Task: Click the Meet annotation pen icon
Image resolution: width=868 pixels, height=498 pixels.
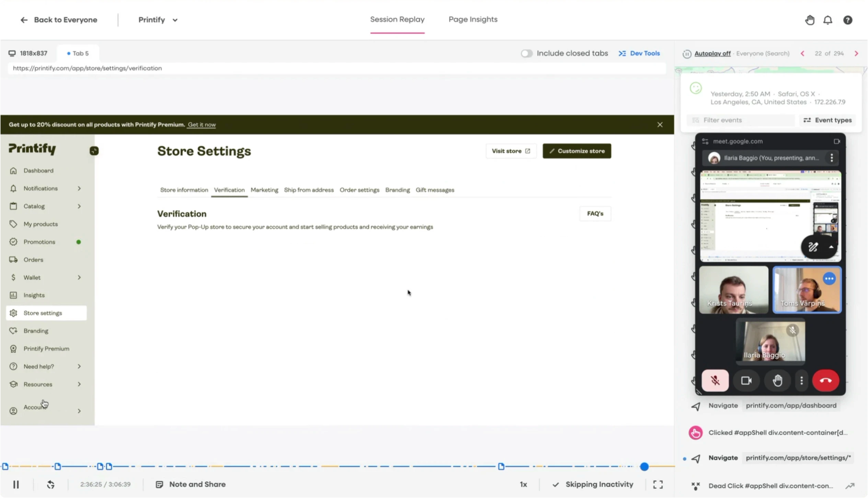Action: point(813,247)
